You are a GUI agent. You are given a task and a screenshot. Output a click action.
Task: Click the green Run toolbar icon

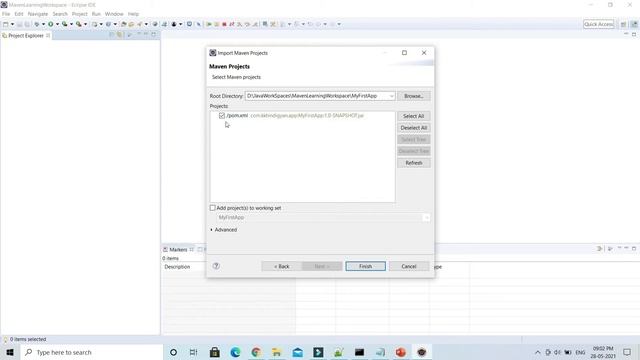(51, 24)
